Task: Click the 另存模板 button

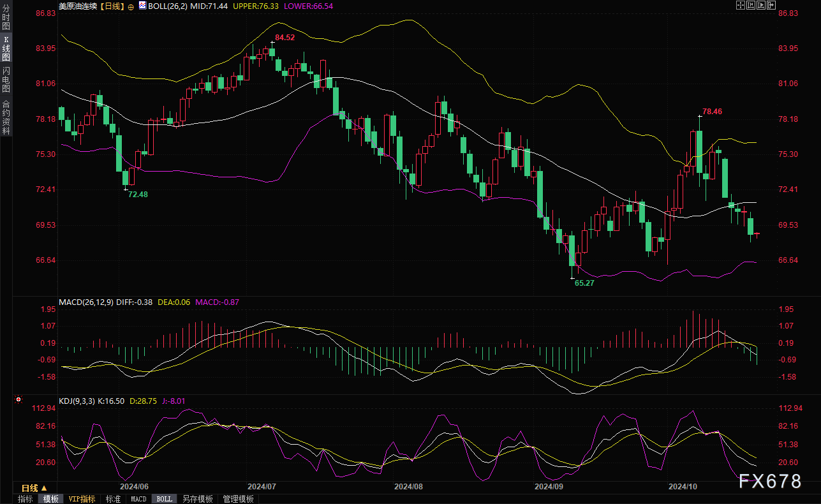Action: coord(197,499)
